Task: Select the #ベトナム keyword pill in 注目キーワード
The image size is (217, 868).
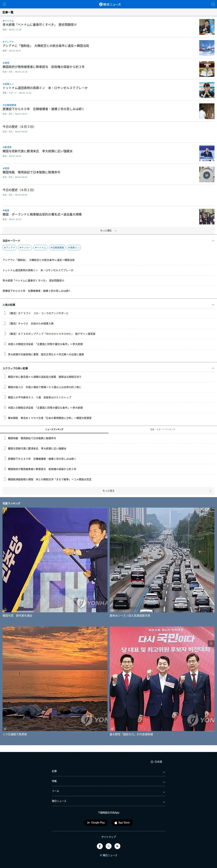Action: pos(41,247)
